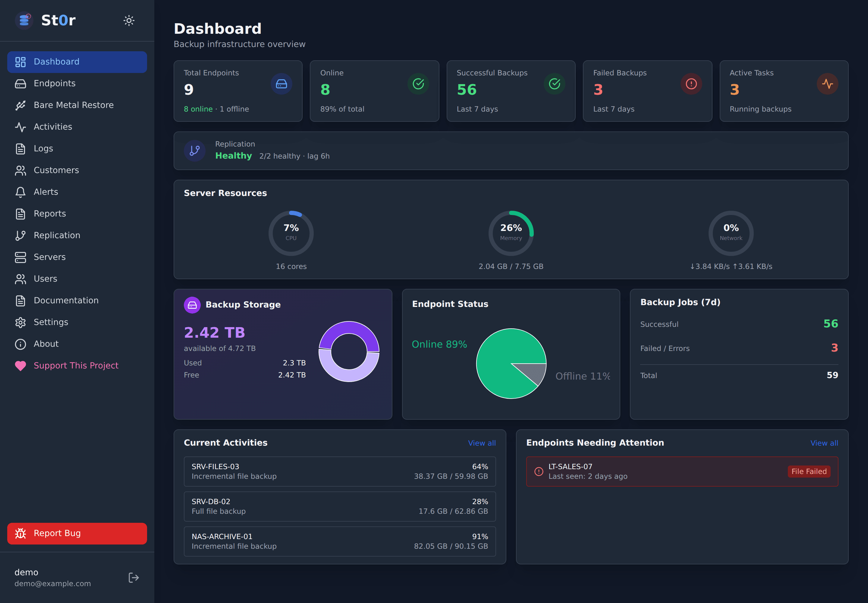The width and height of the screenshot is (868, 603).
Task: Click the St0r logo icon
Action: [24, 21]
